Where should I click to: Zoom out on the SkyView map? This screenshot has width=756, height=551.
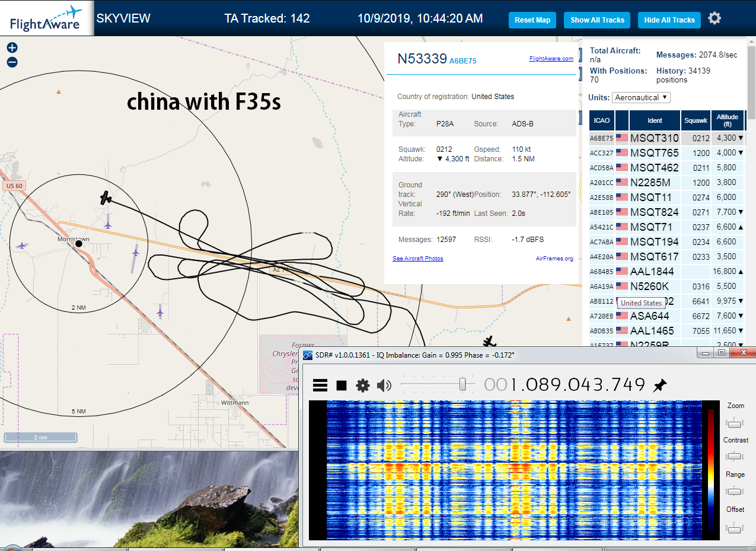12,62
